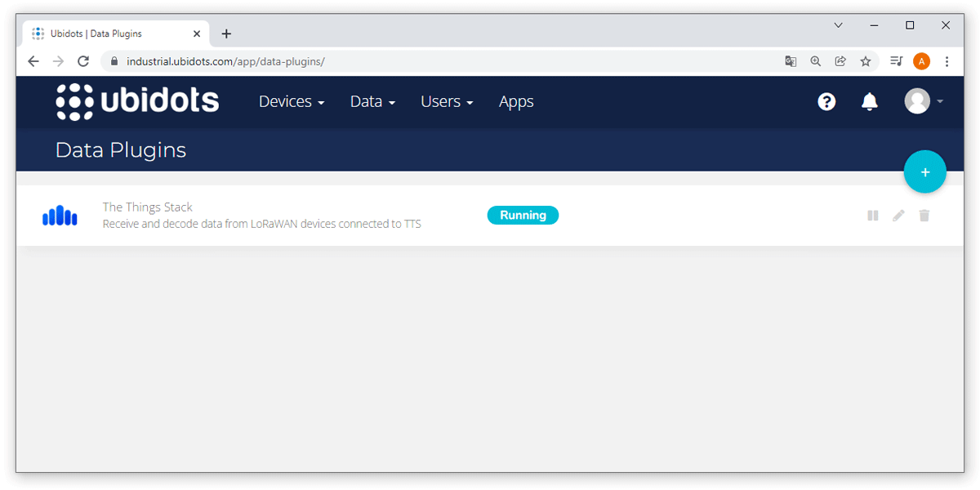
Task: Expand the Devices menu
Action: tap(292, 102)
